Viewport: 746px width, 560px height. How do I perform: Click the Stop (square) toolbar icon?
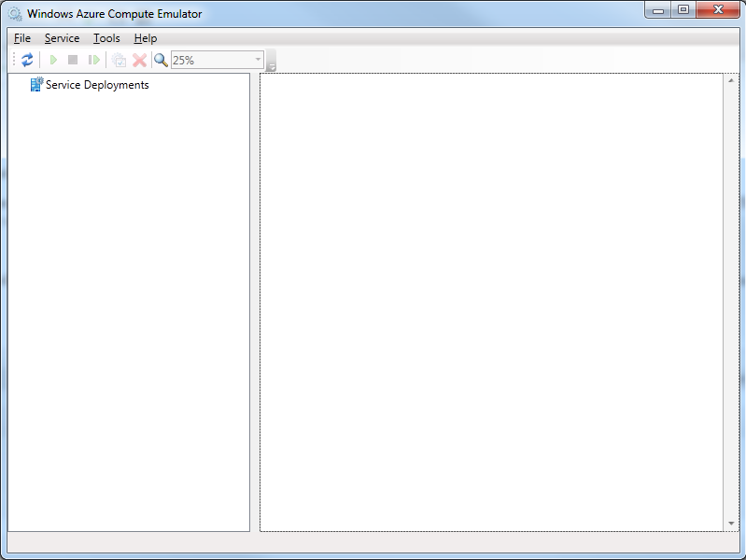(x=73, y=60)
